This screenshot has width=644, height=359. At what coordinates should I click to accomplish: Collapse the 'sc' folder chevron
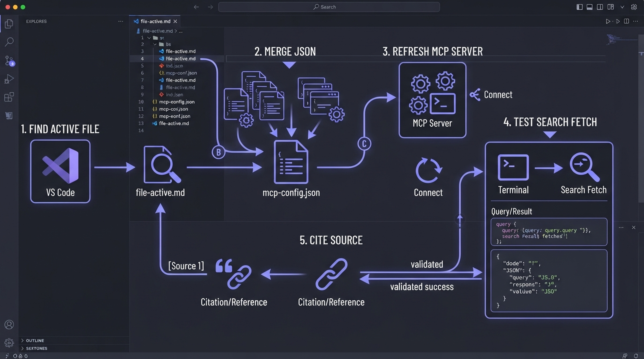point(149,38)
